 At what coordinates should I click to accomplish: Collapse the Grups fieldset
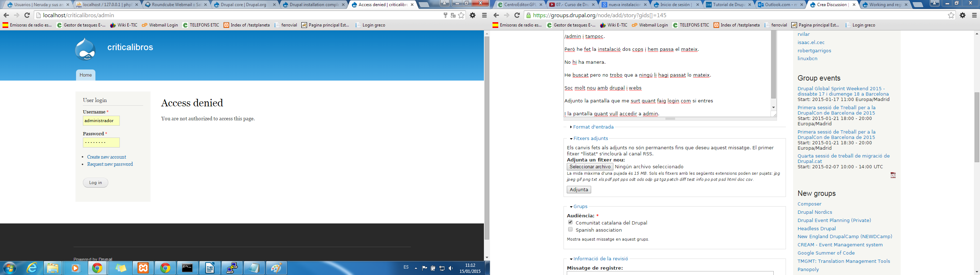[x=580, y=207]
